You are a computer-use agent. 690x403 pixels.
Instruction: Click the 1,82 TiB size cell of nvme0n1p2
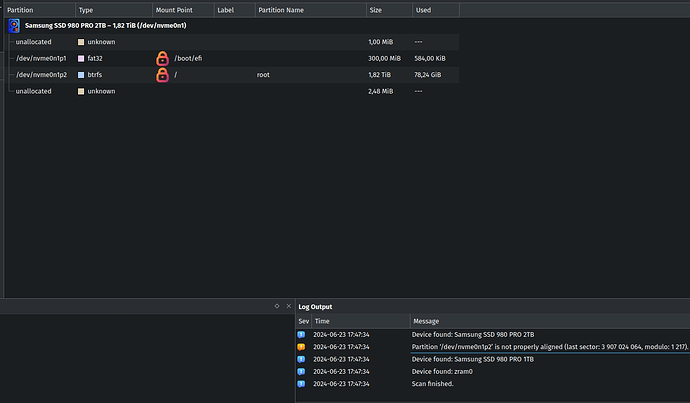[379, 75]
